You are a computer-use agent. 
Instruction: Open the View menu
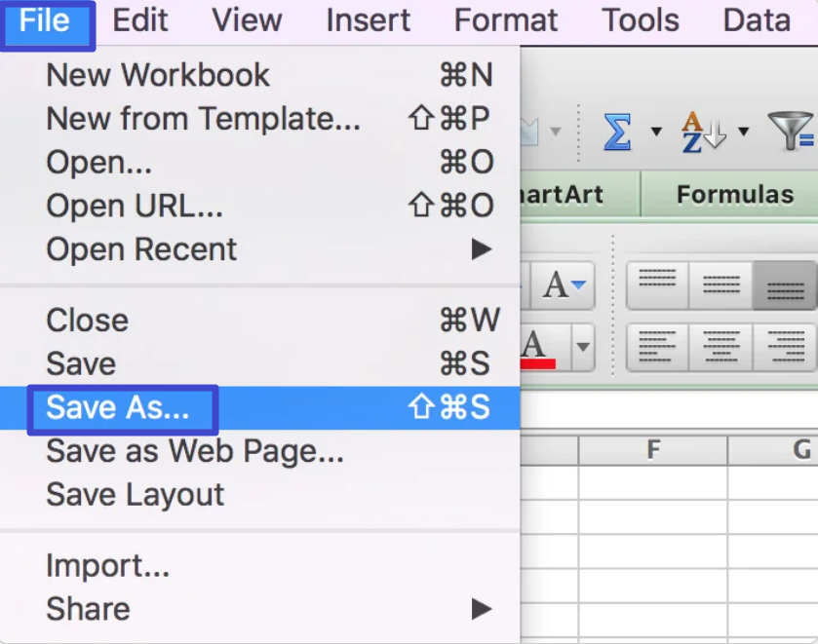(247, 20)
